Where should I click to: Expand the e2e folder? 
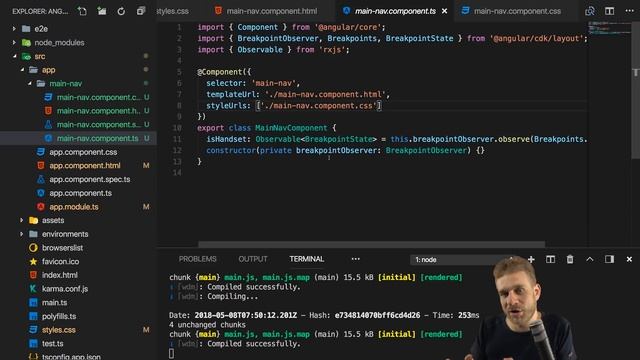click(41, 29)
